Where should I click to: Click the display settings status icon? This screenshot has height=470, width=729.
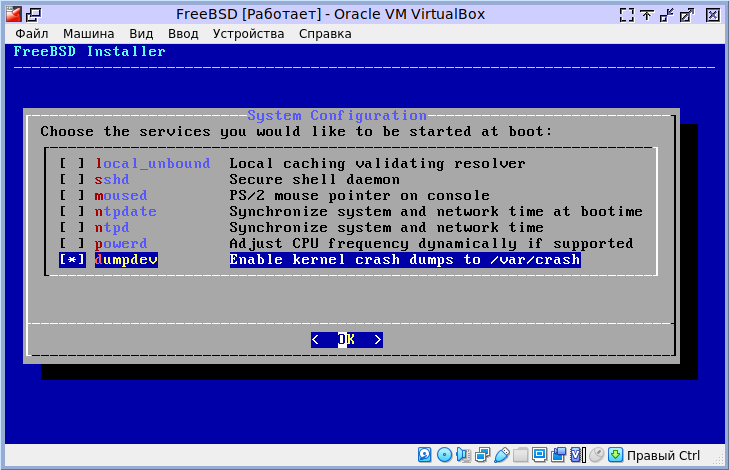539,455
